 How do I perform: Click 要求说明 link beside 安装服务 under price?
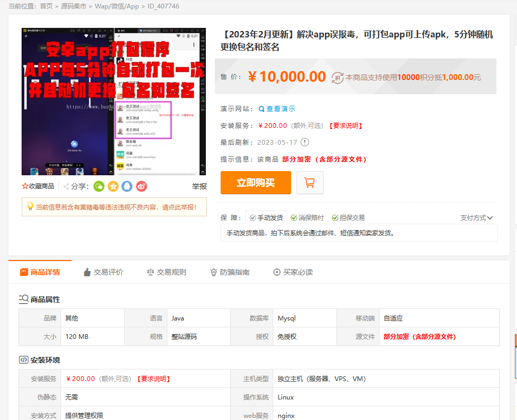pyautogui.click(x=345, y=126)
